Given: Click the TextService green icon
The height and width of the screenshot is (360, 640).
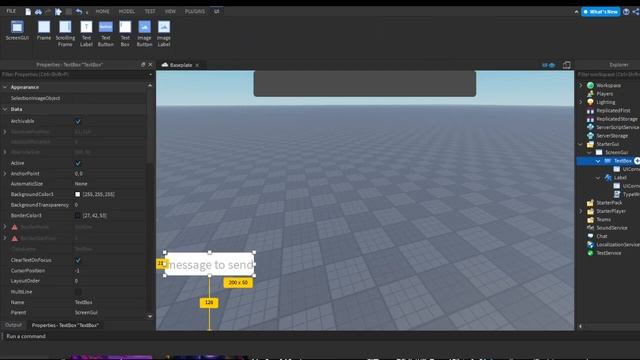Looking at the screenshot, I should (x=590, y=253).
